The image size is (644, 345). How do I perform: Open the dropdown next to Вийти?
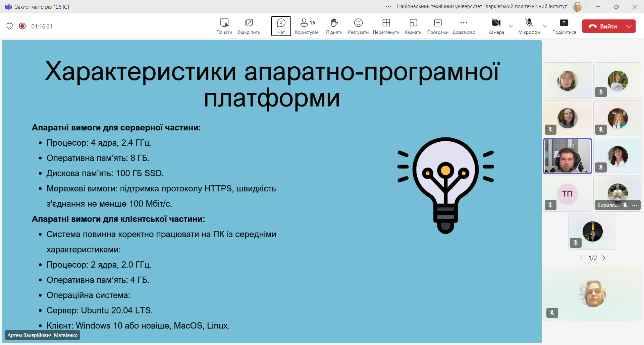pyautogui.click(x=629, y=26)
